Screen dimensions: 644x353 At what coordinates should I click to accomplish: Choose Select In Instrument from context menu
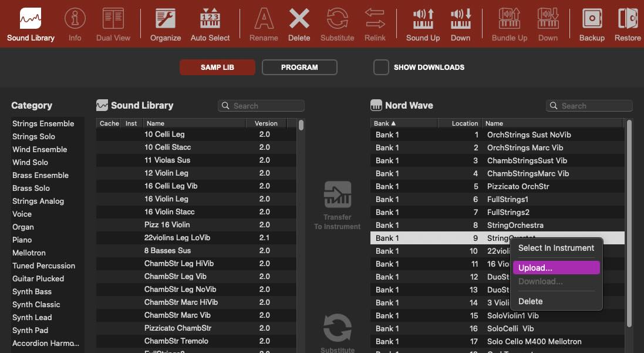tap(556, 248)
